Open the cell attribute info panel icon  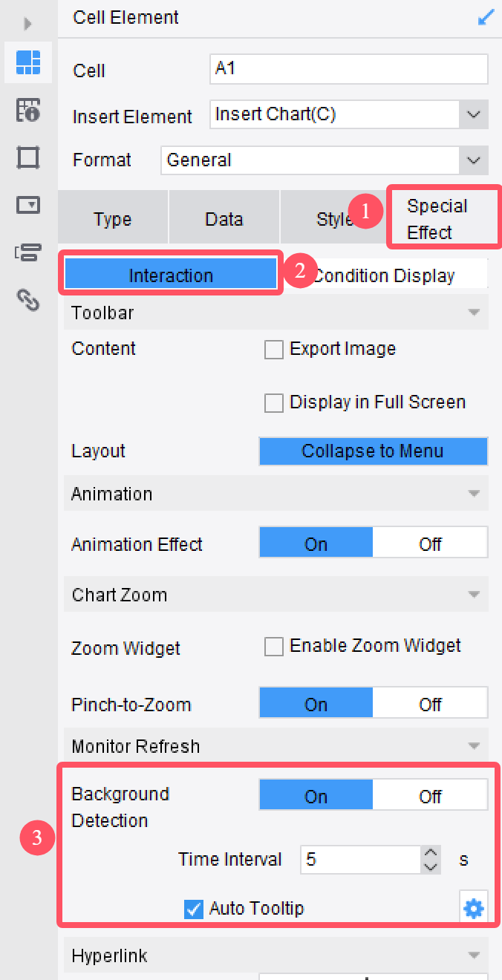point(27,108)
